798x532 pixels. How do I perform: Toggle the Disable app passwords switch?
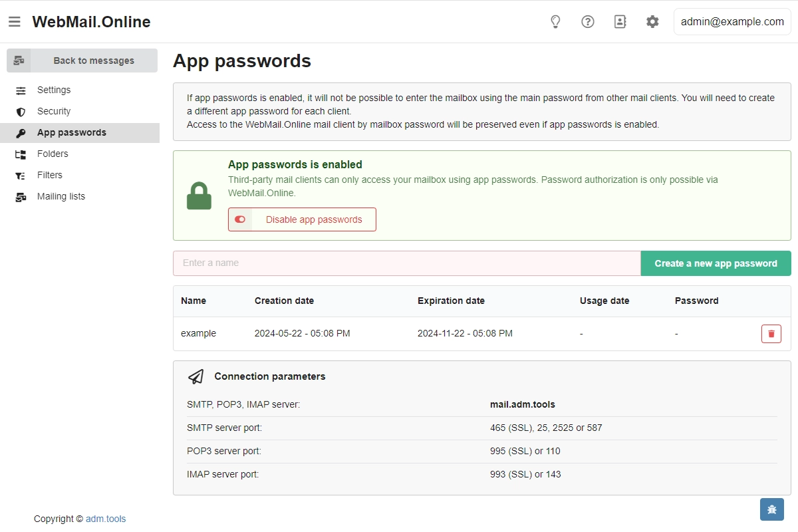pyautogui.click(x=241, y=219)
